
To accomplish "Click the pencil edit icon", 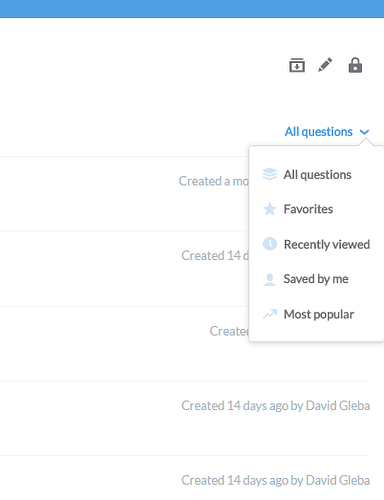I will tap(325, 65).
